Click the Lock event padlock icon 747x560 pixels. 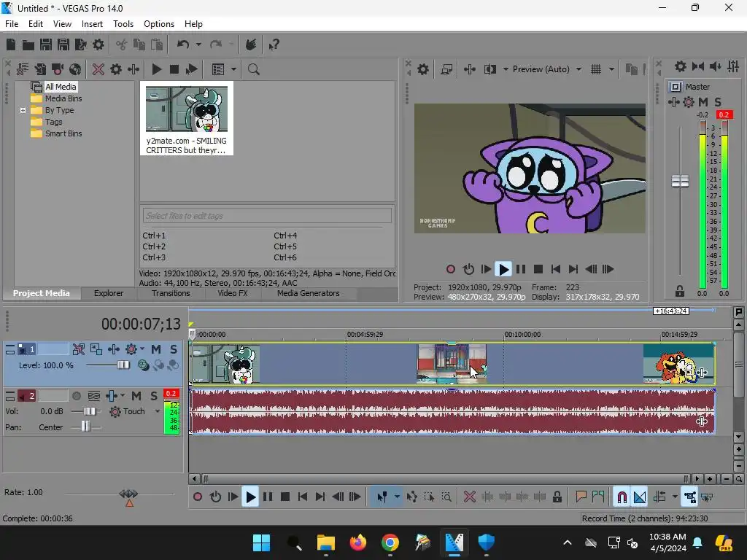557,497
